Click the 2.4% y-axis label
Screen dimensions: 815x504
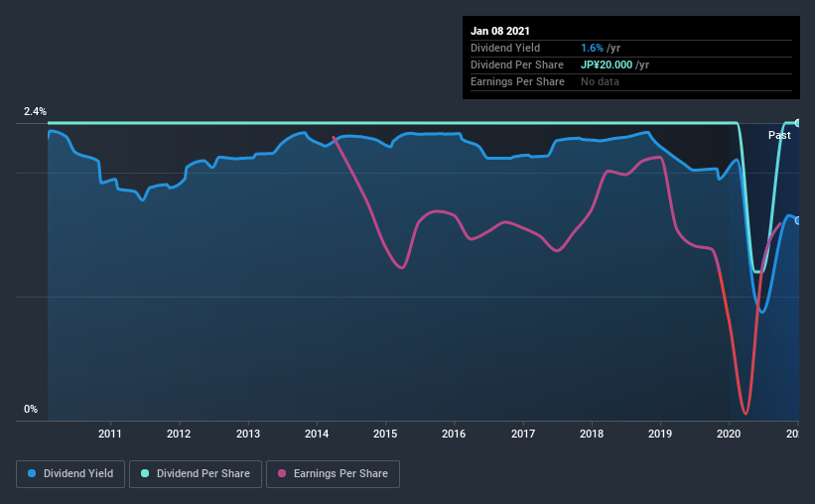click(35, 112)
